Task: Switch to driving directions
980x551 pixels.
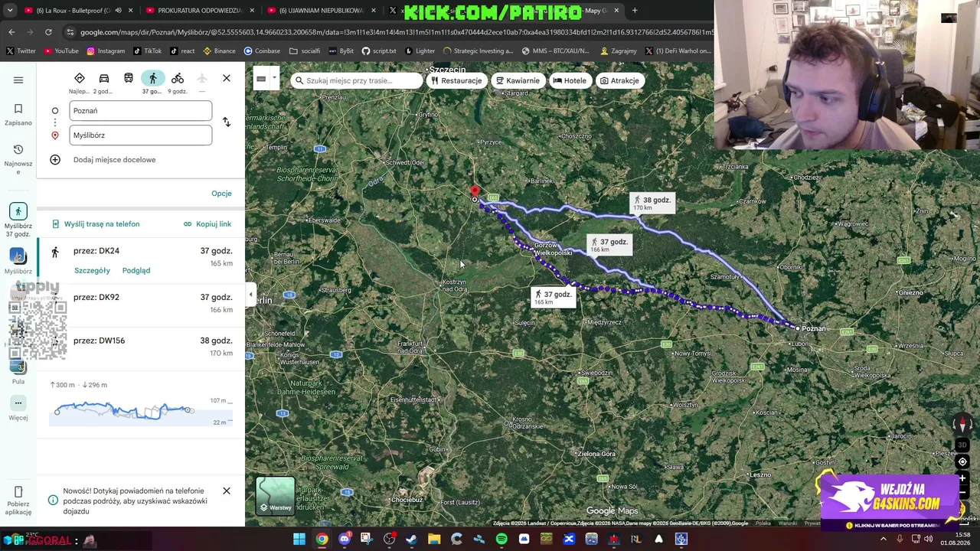Action: tap(104, 78)
